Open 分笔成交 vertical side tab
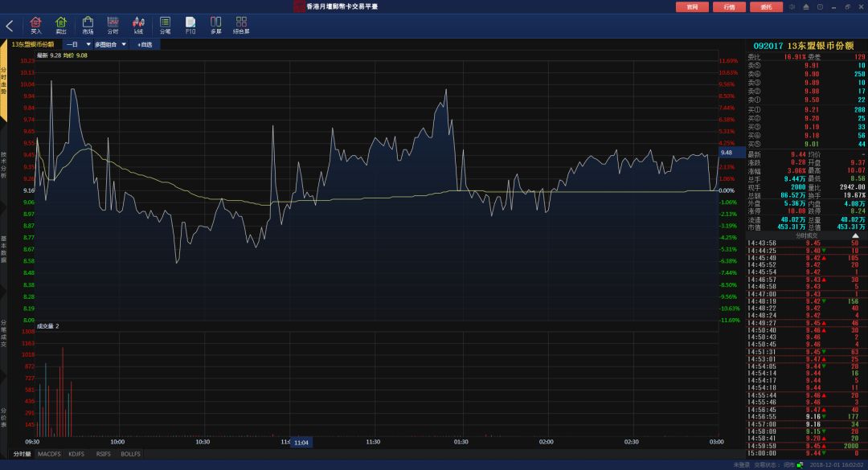Image resolution: width=868 pixels, height=470 pixels. [3, 333]
